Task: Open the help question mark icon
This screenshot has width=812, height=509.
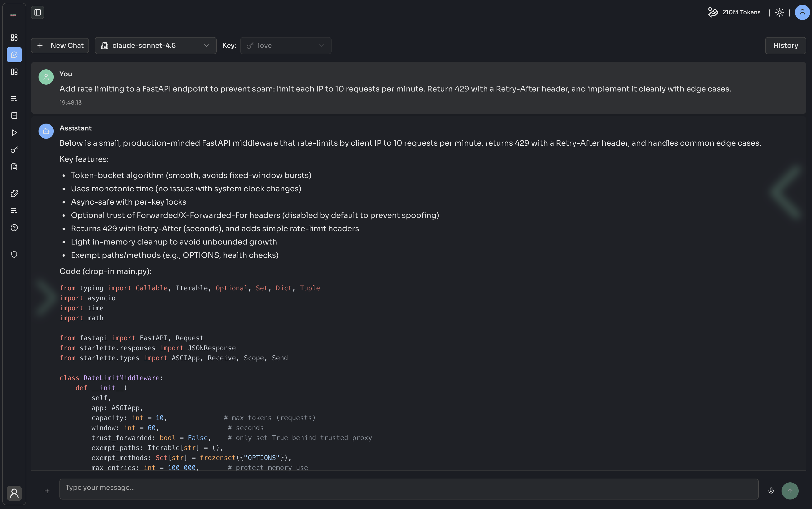Action: 14,228
